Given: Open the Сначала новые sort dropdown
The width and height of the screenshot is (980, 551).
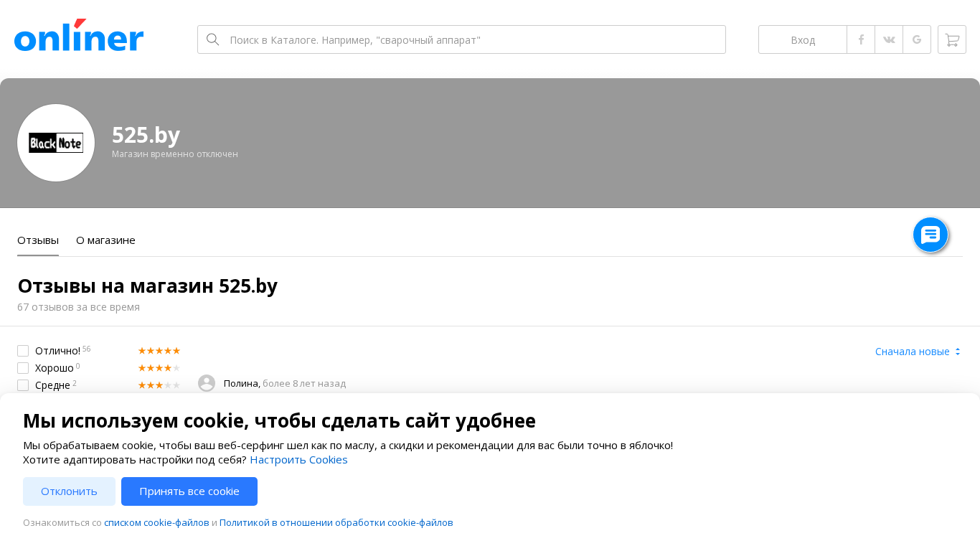Looking at the screenshot, I should tap(918, 352).
